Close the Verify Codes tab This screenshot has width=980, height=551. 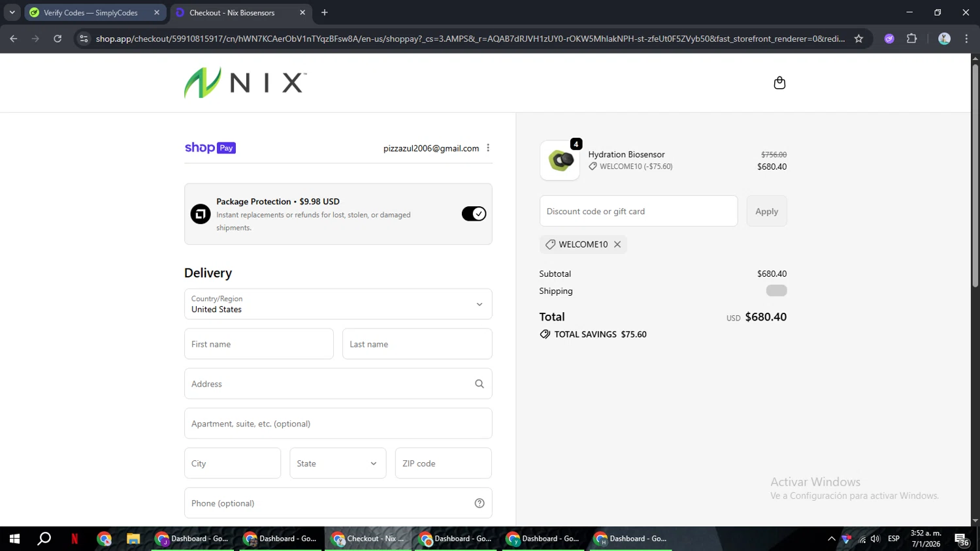(157, 12)
